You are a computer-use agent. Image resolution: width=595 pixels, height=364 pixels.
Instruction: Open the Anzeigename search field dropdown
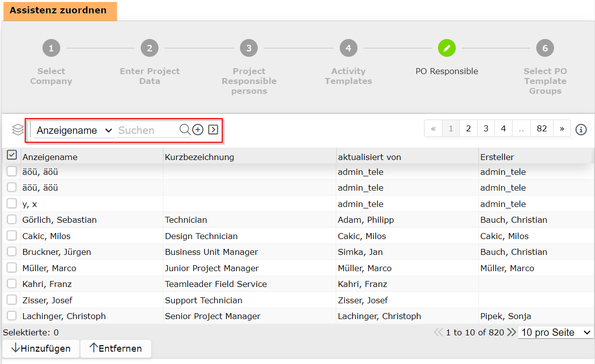74,130
